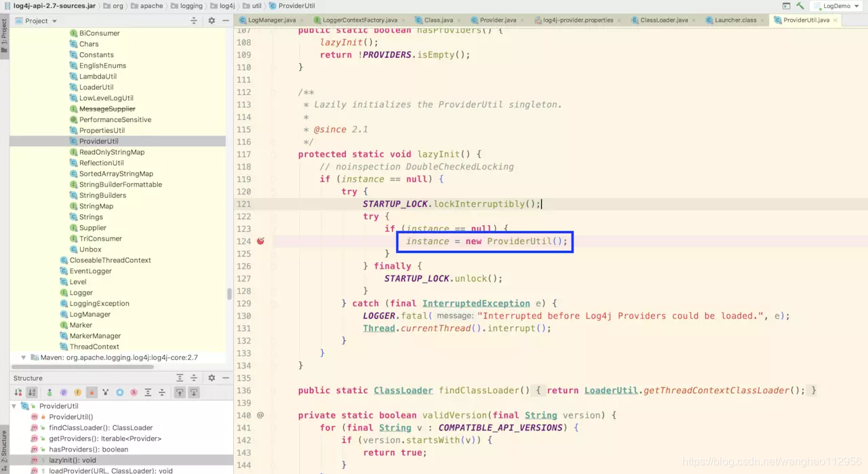This screenshot has width=868, height=474.
Task: Toggle Show non-public members icon
Action: [x=92, y=392]
